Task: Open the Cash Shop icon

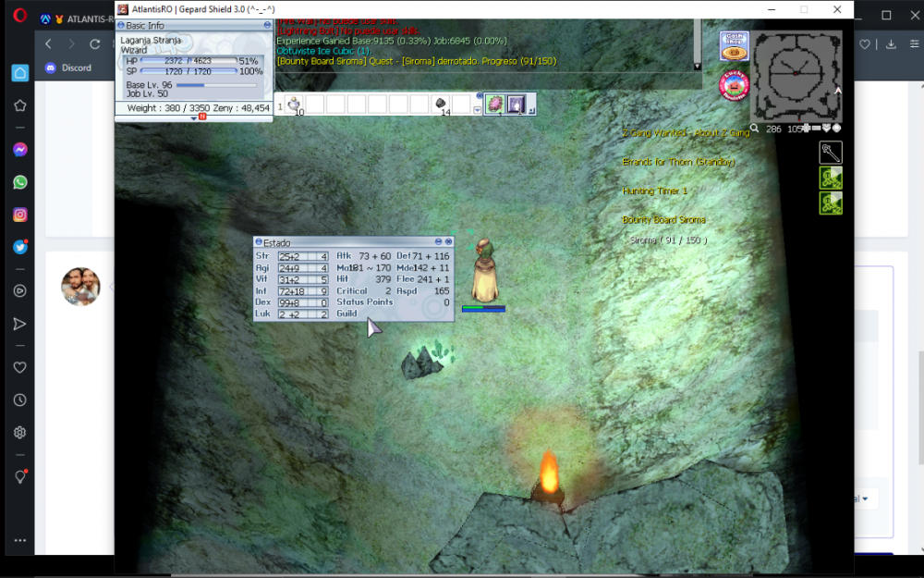Action: [x=733, y=46]
